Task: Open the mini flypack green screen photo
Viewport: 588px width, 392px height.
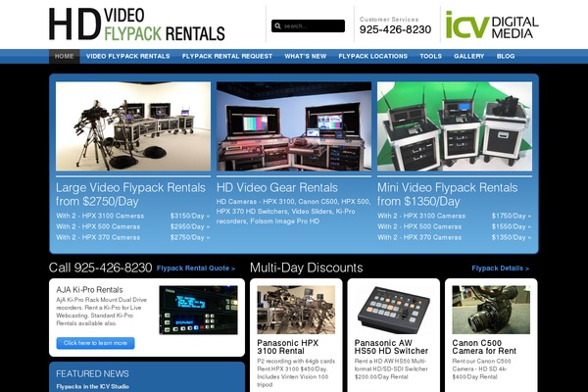Action: 455,126
